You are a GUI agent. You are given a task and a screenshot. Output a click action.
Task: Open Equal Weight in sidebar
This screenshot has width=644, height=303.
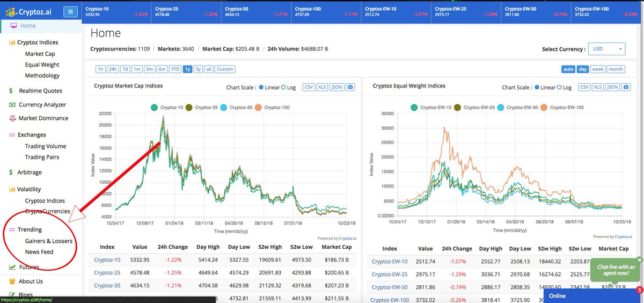pyautogui.click(x=42, y=64)
